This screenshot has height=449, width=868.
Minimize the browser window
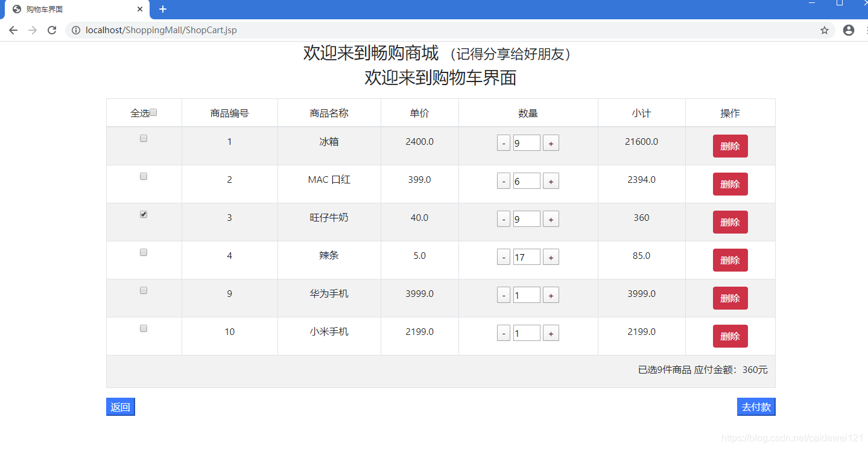(811, 4)
